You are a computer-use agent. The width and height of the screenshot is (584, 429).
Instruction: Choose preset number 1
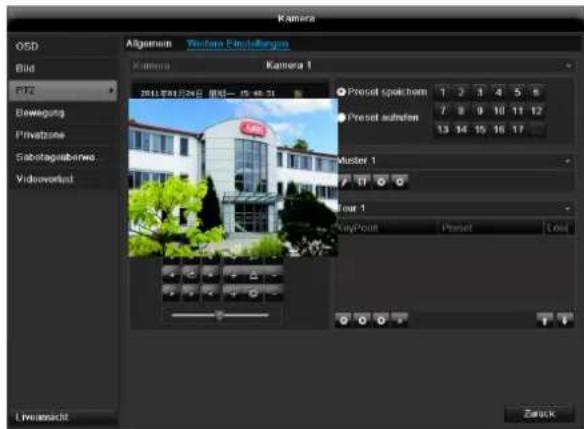pos(442,92)
